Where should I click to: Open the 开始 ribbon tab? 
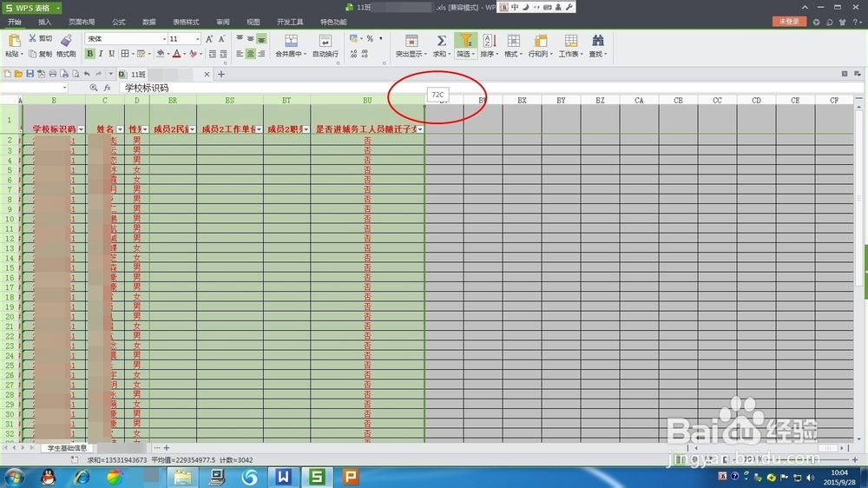(x=15, y=23)
